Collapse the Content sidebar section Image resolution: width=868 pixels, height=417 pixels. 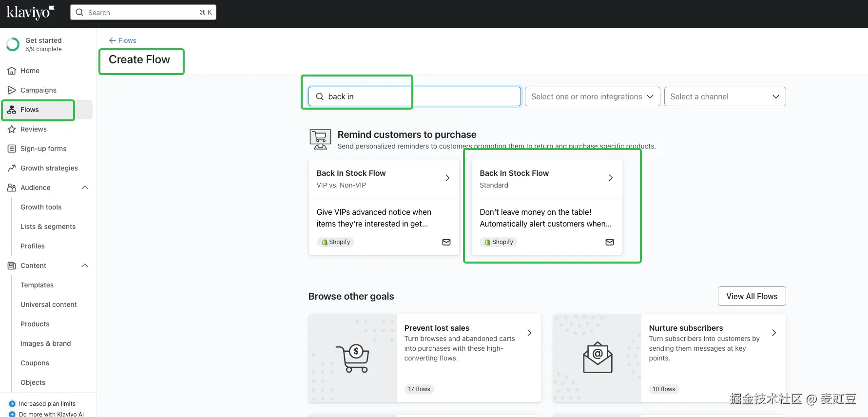(85, 266)
